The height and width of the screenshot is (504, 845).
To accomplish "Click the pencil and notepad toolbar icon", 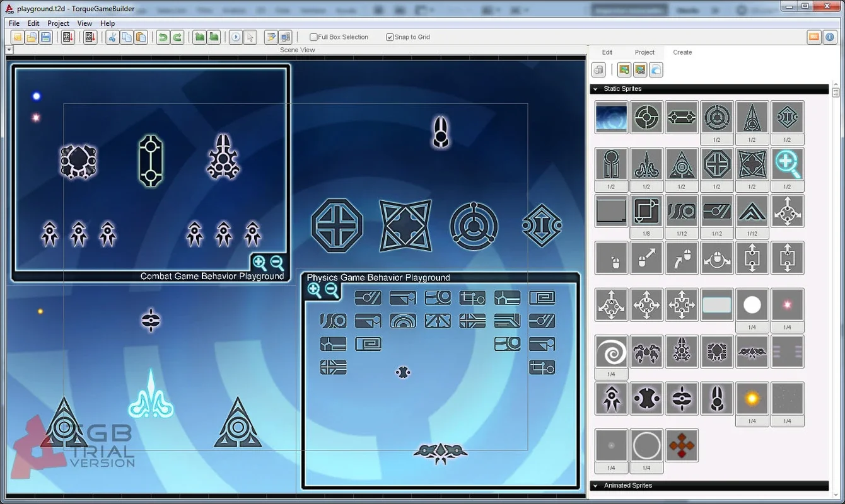I will 271,37.
